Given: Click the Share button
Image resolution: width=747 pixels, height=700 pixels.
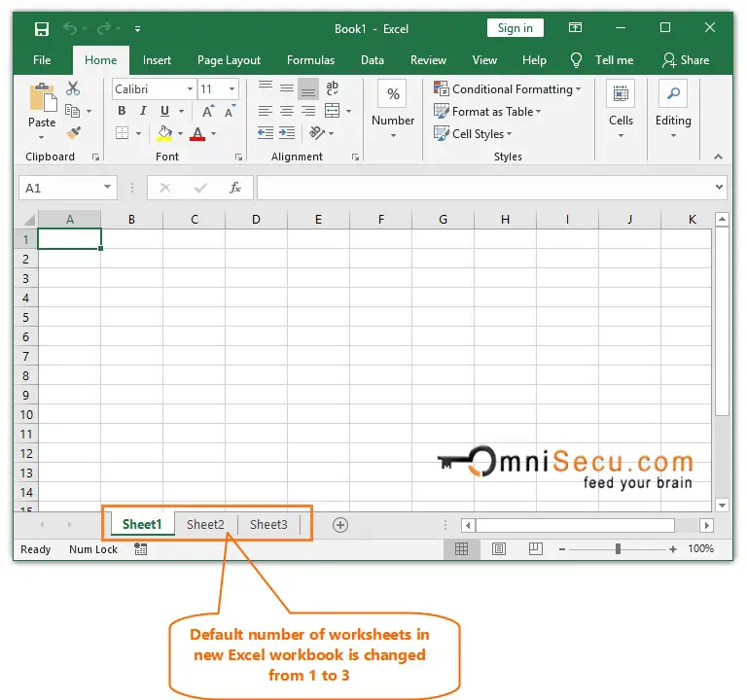Looking at the screenshot, I should pos(686,60).
